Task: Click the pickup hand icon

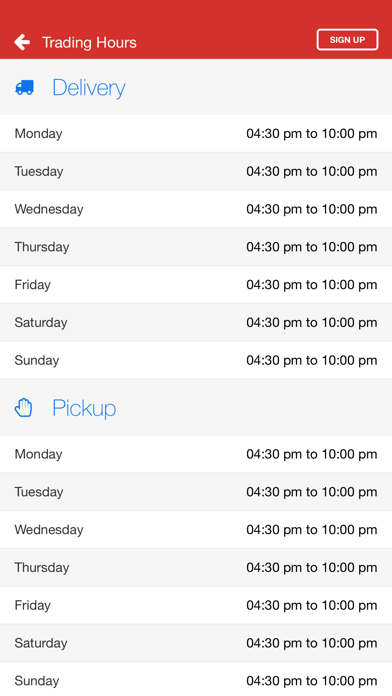Action: (x=24, y=407)
